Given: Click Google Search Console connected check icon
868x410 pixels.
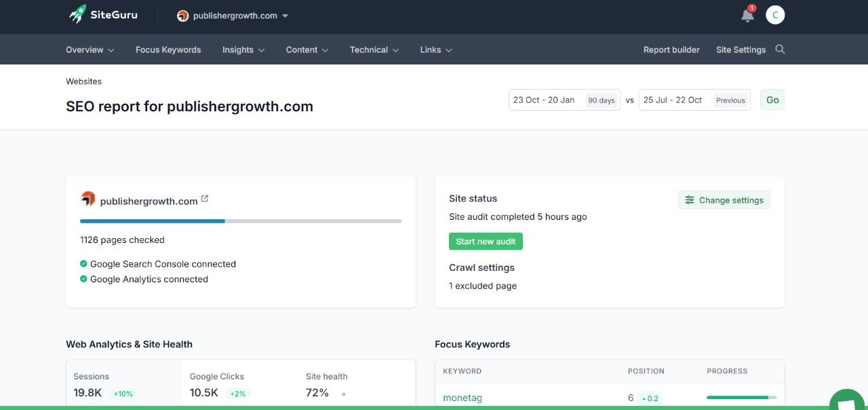Looking at the screenshot, I should click(x=83, y=263).
